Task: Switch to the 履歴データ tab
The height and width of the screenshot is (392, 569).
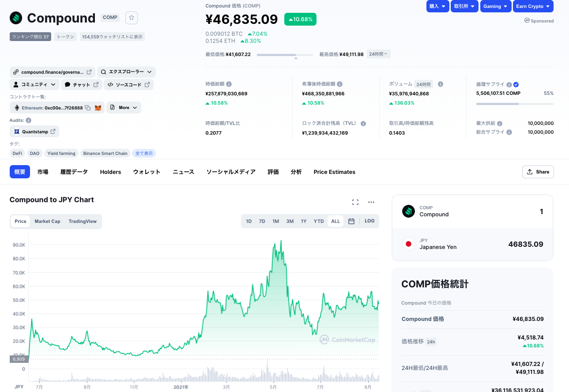Action: 74,172
